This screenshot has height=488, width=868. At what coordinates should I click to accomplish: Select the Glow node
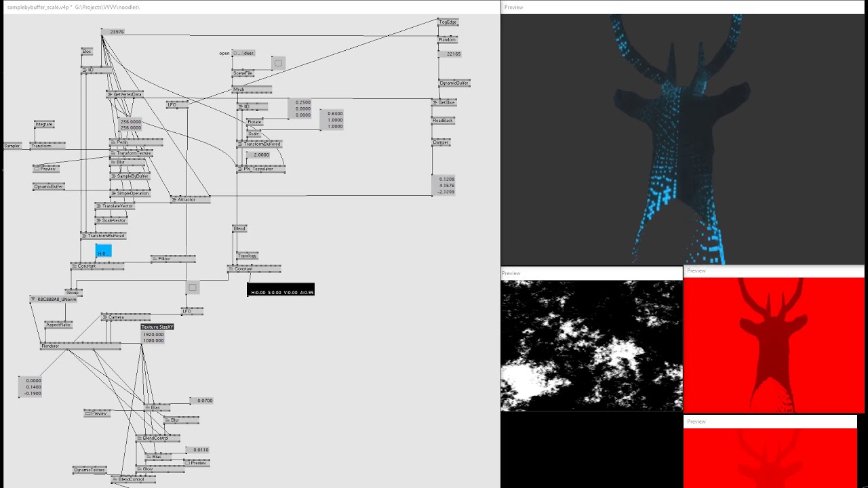(160, 469)
